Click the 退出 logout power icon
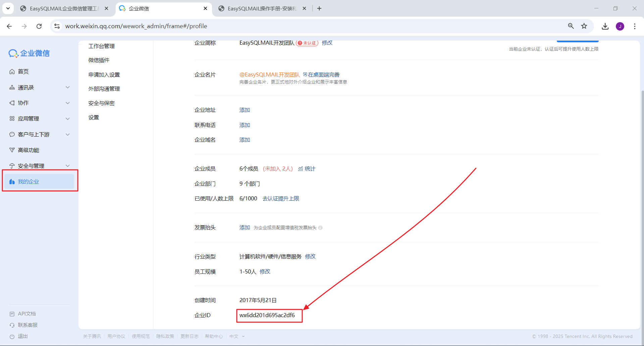Screen dimensions: 644x346 pos(12,336)
